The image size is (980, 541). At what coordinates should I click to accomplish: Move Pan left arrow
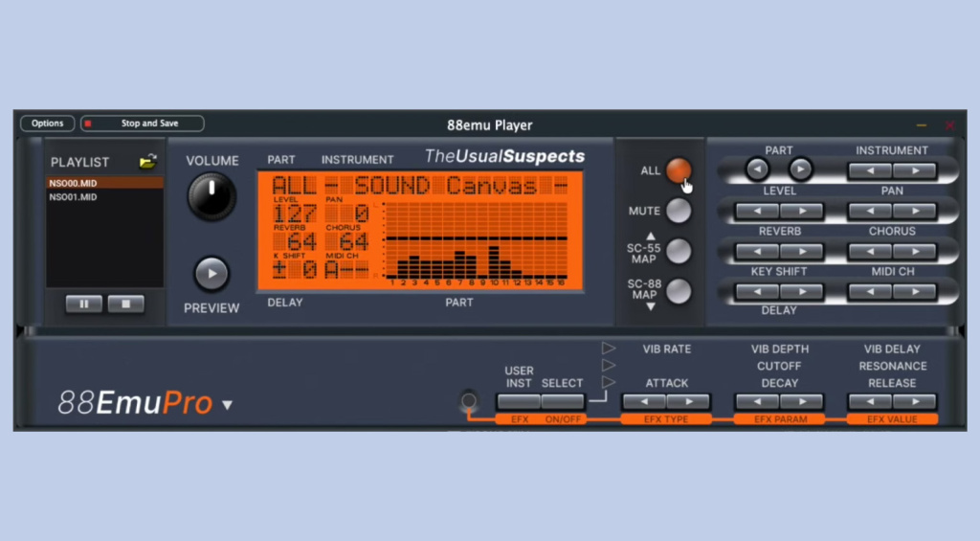tap(870, 212)
